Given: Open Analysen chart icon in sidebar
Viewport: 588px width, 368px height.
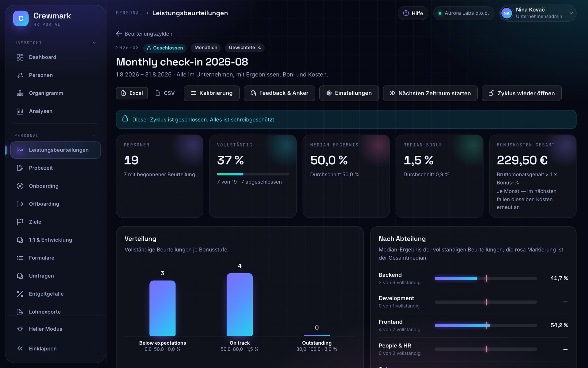Looking at the screenshot, I should pyautogui.click(x=20, y=111).
